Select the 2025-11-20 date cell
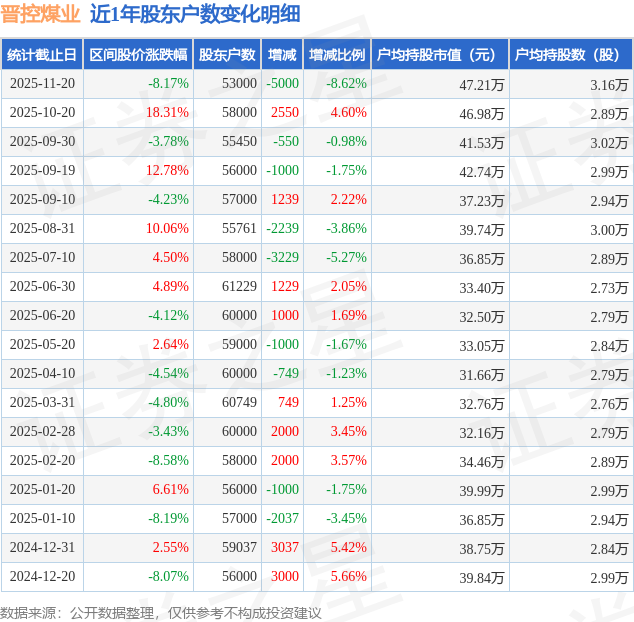 click(x=41, y=84)
